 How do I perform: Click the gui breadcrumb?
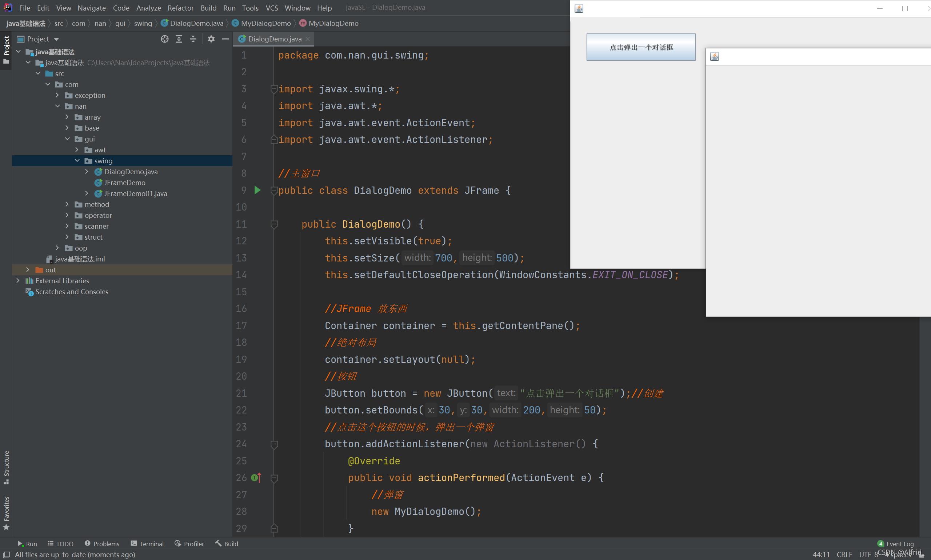(120, 23)
